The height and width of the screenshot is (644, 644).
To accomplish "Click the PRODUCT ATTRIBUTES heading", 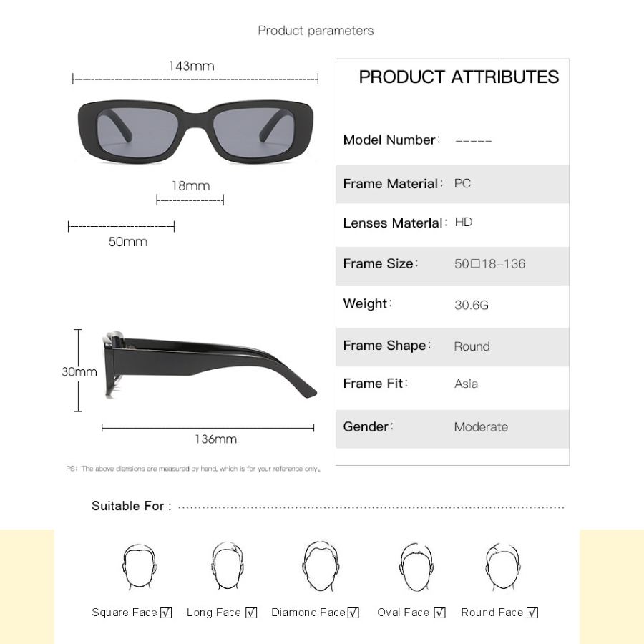I will (459, 77).
